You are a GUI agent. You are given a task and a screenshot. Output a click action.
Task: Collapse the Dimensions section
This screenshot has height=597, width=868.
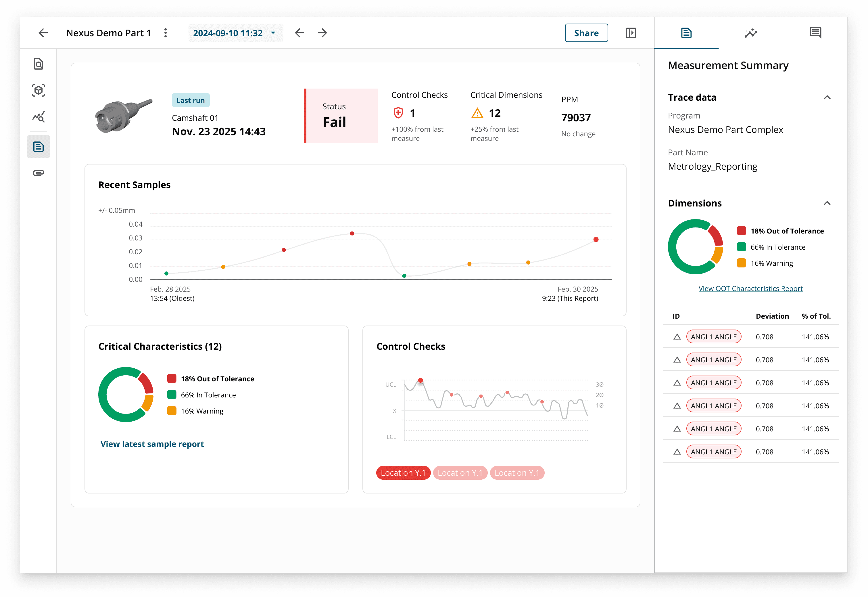[827, 203]
